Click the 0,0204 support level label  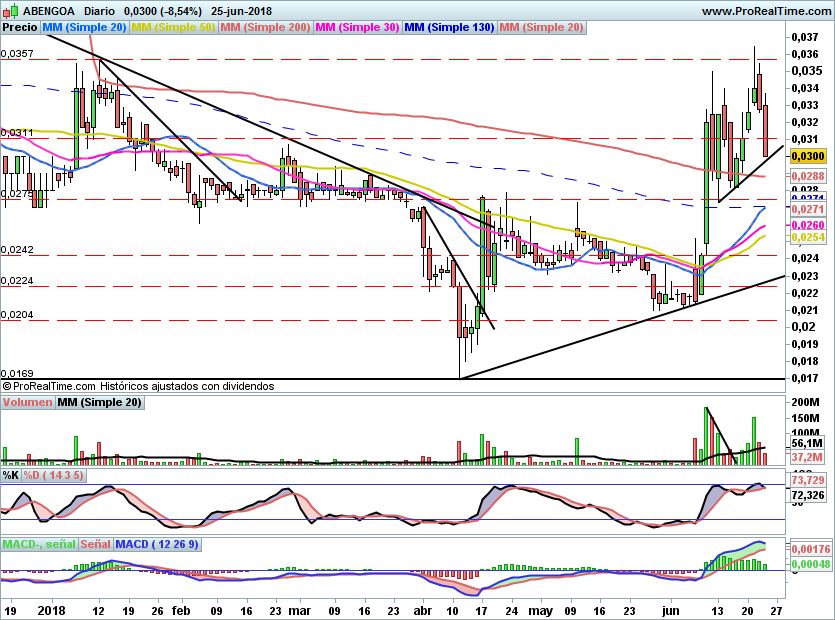[17, 315]
